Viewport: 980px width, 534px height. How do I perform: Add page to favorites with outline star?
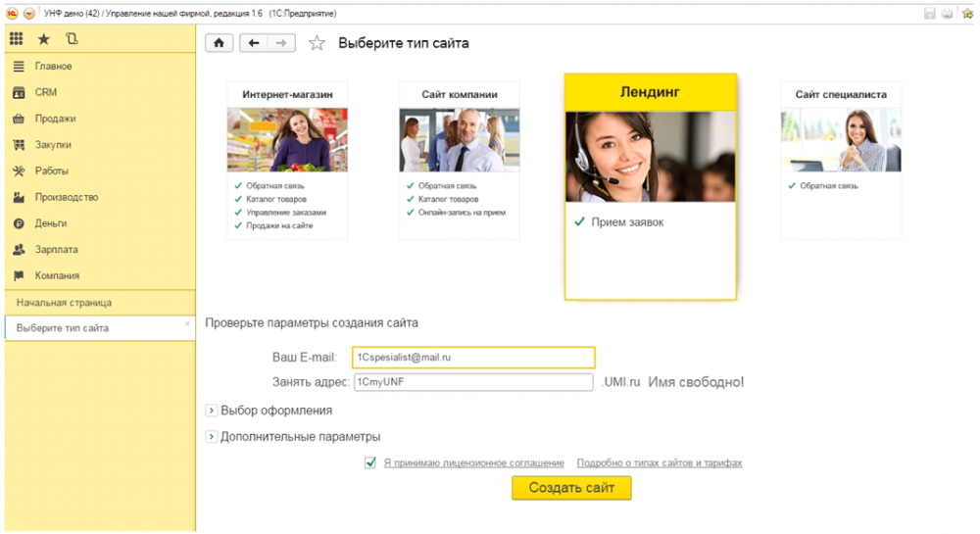(317, 43)
